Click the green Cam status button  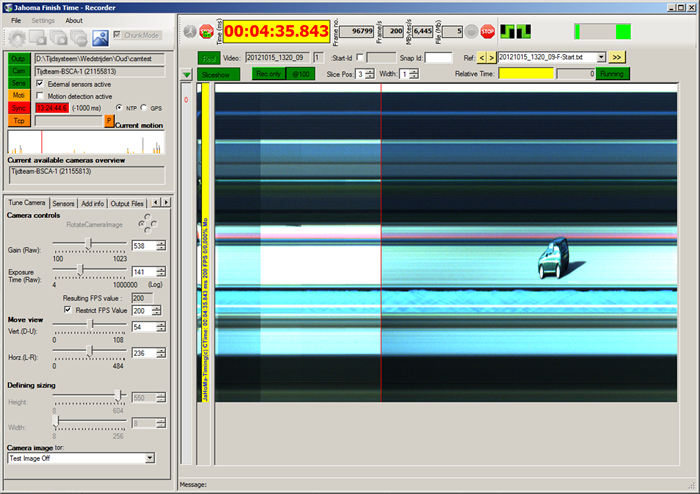click(x=19, y=71)
